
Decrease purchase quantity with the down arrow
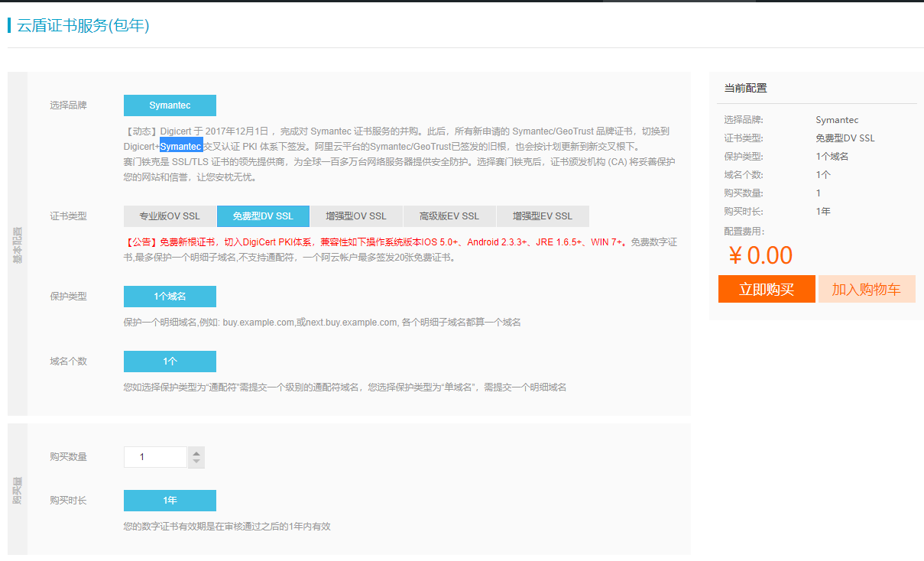[196, 462]
